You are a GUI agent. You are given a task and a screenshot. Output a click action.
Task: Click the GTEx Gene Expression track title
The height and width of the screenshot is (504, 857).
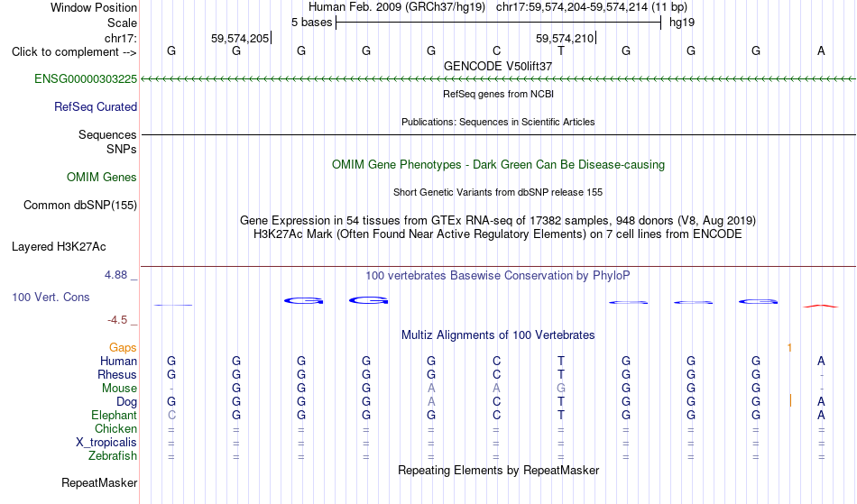[498, 221]
